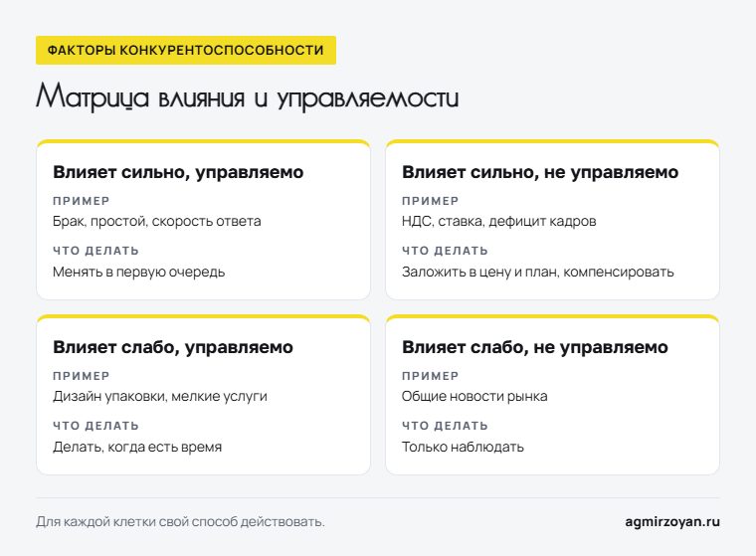Click the text 'Брак, простой, скорость ответа'
This screenshot has width=756, height=556.
click(x=157, y=222)
